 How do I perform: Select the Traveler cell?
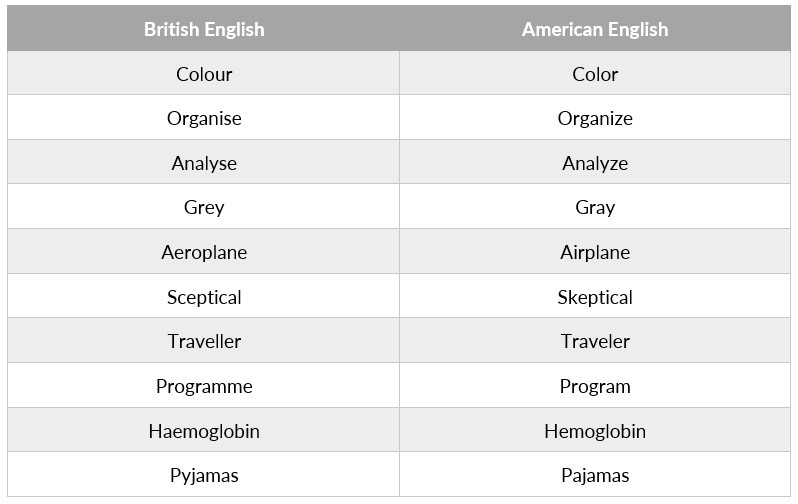(595, 341)
